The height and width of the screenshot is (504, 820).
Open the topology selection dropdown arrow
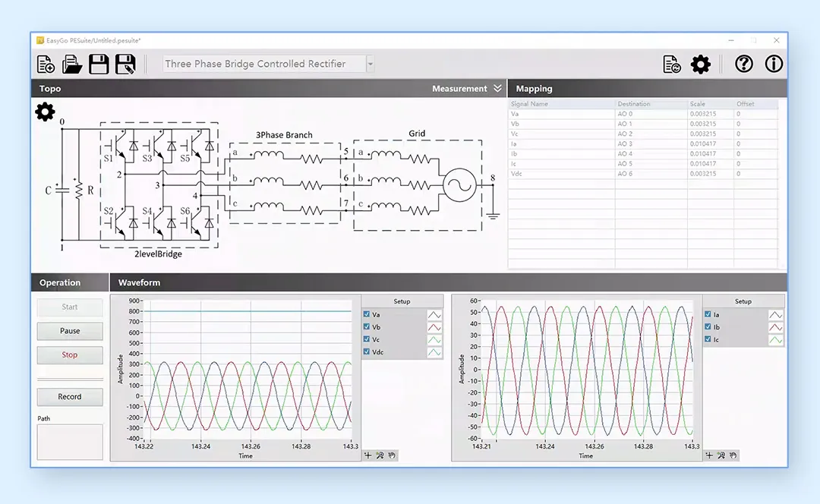tap(371, 65)
